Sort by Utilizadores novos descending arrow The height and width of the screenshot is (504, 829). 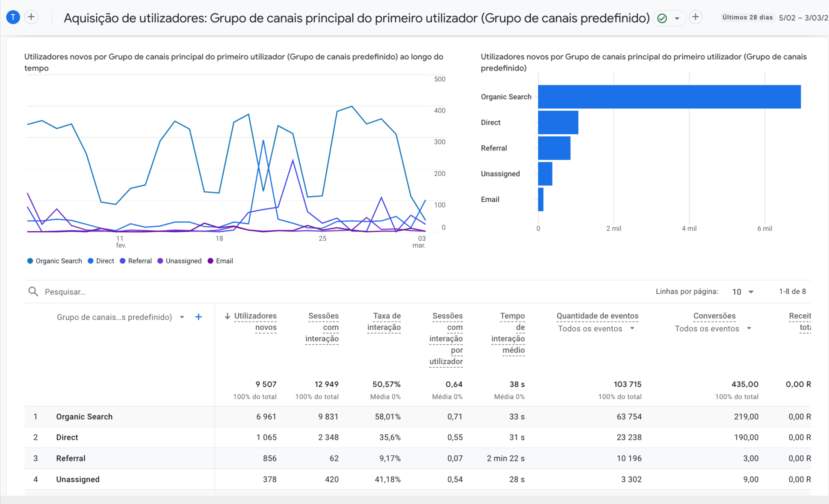point(227,316)
